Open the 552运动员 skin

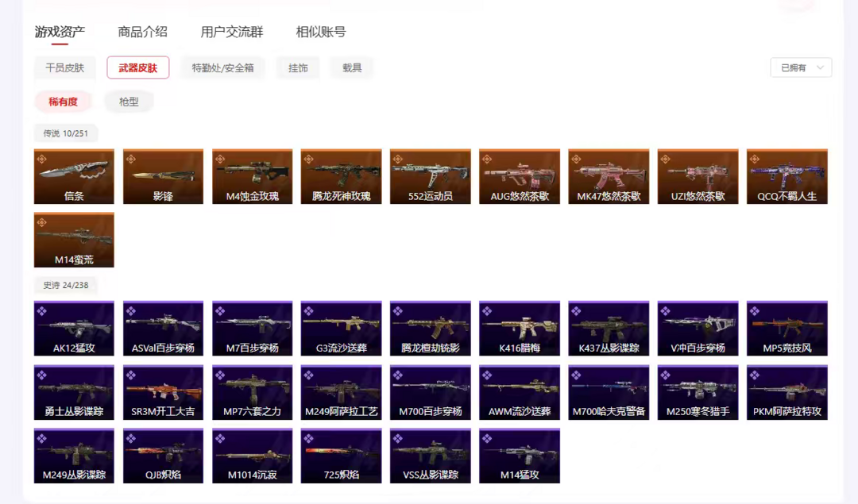pos(430,176)
